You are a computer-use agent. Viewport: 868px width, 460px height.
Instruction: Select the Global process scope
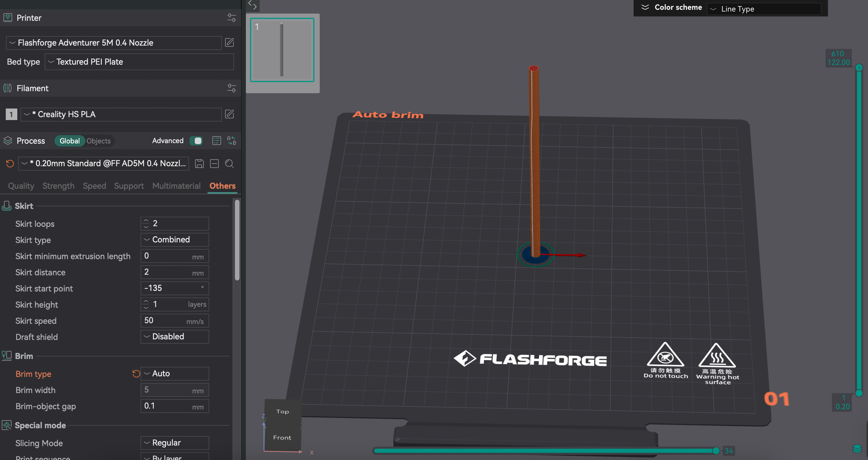point(70,141)
